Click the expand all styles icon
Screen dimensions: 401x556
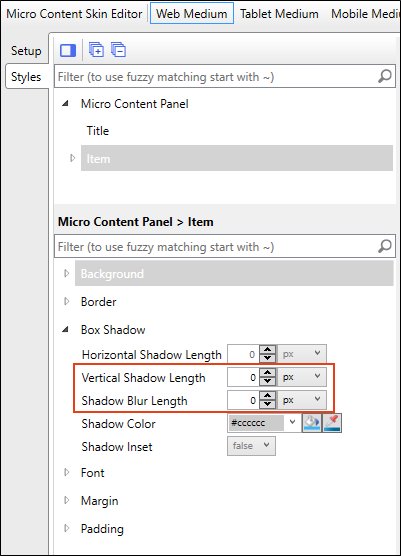click(x=96, y=50)
